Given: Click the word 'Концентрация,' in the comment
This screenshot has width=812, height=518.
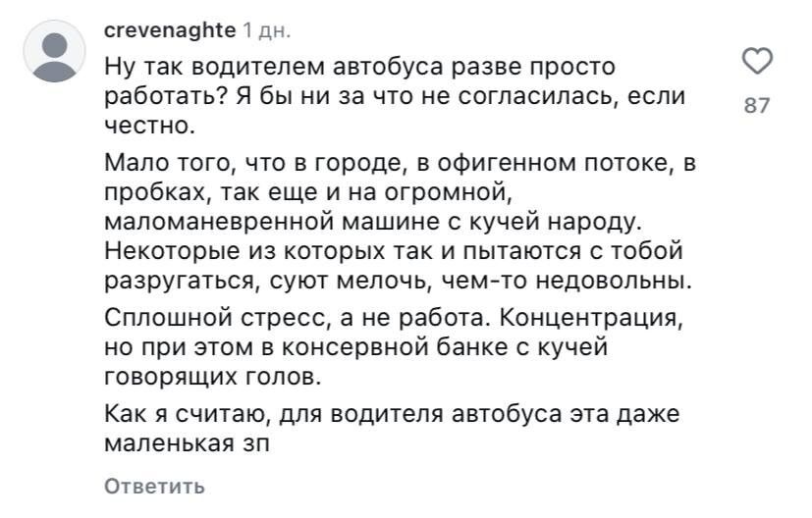Looking at the screenshot, I should (591, 318).
